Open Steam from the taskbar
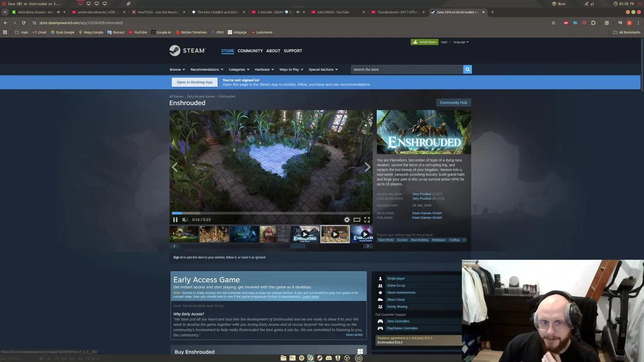The height and width of the screenshot is (362, 644). (x=319, y=358)
